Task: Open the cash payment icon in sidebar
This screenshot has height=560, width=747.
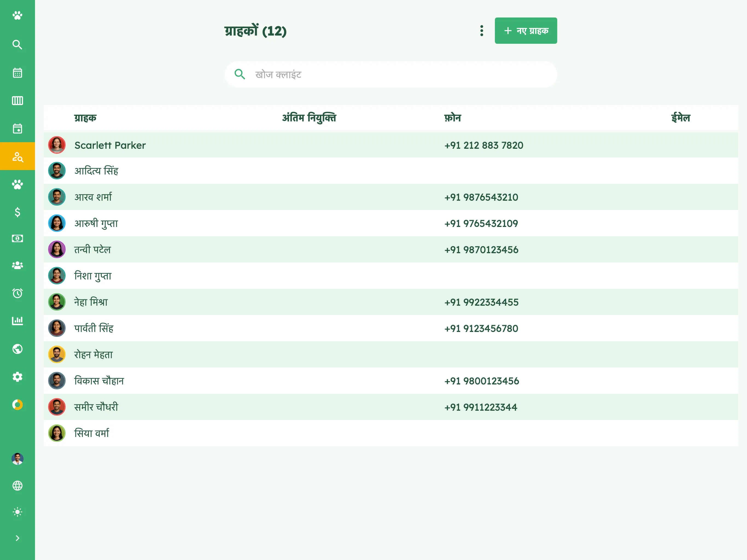Action: tap(17, 238)
